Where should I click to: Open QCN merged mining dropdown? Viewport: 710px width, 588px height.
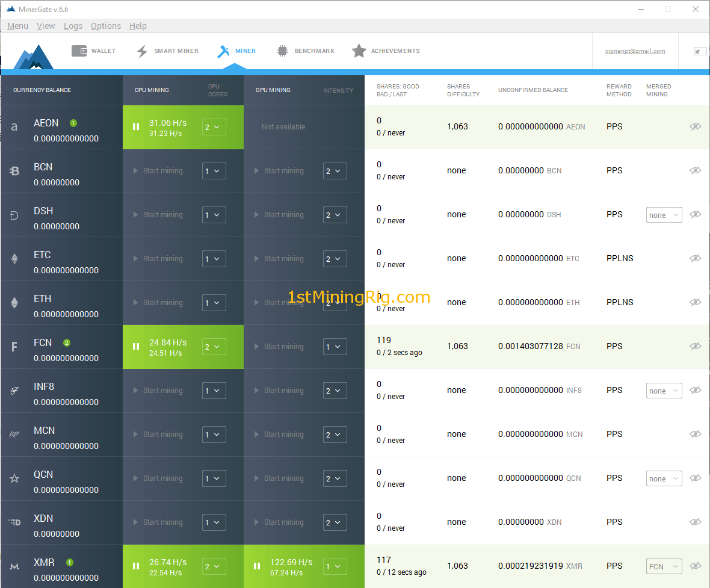[x=664, y=479]
